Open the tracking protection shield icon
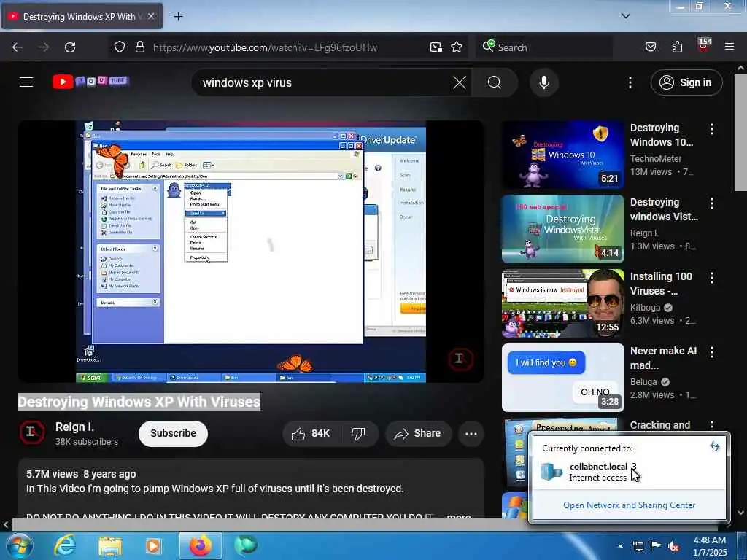 [x=120, y=47]
